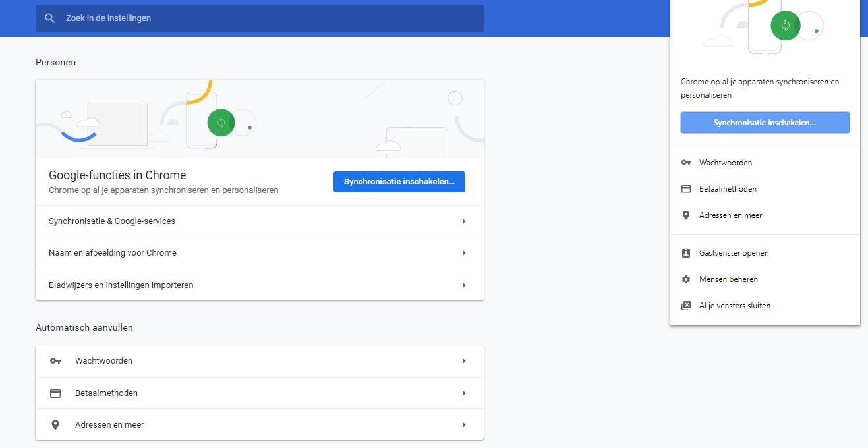Screen dimensions: 868x448
Task: Expand the Bladwijzers en instellingen importeren arrow
Action: coord(464,285)
